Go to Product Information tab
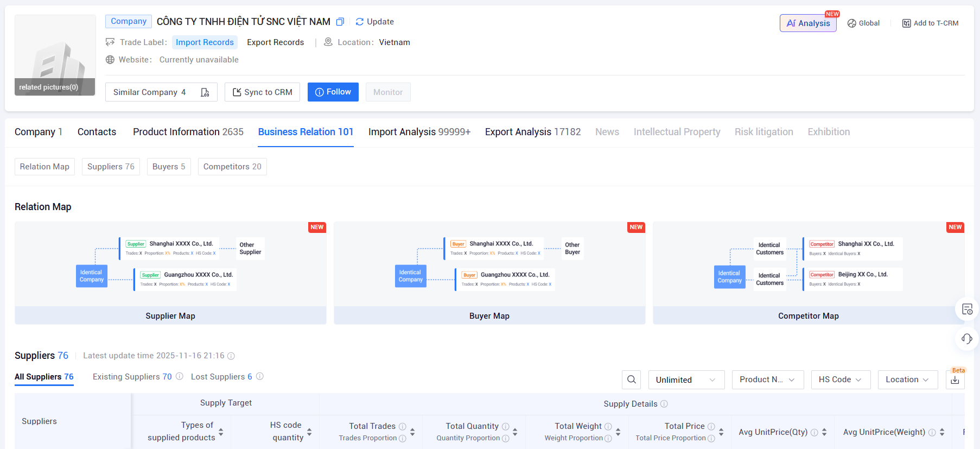 (x=188, y=132)
